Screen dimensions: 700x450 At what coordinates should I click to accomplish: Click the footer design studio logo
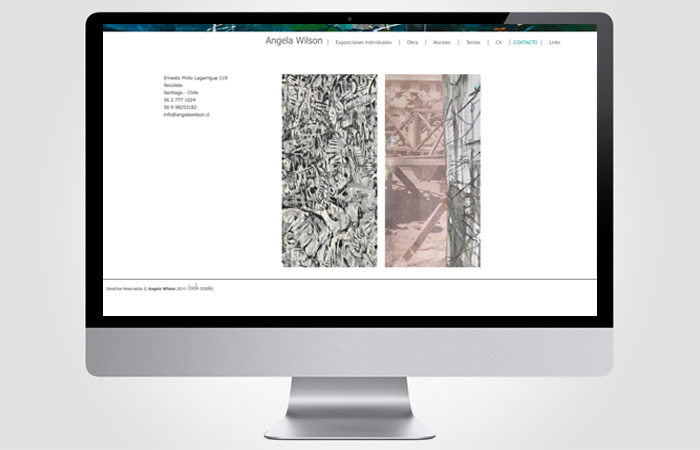[x=201, y=288]
